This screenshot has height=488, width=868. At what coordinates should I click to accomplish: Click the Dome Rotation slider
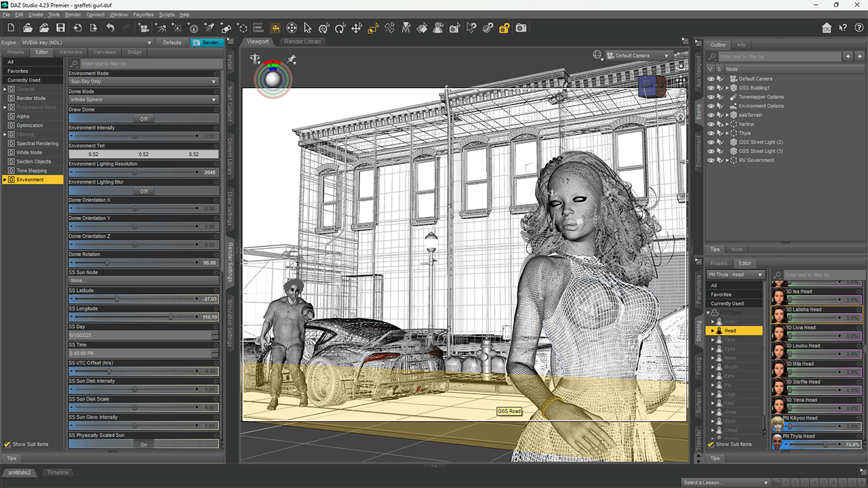pyautogui.click(x=144, y=263)
